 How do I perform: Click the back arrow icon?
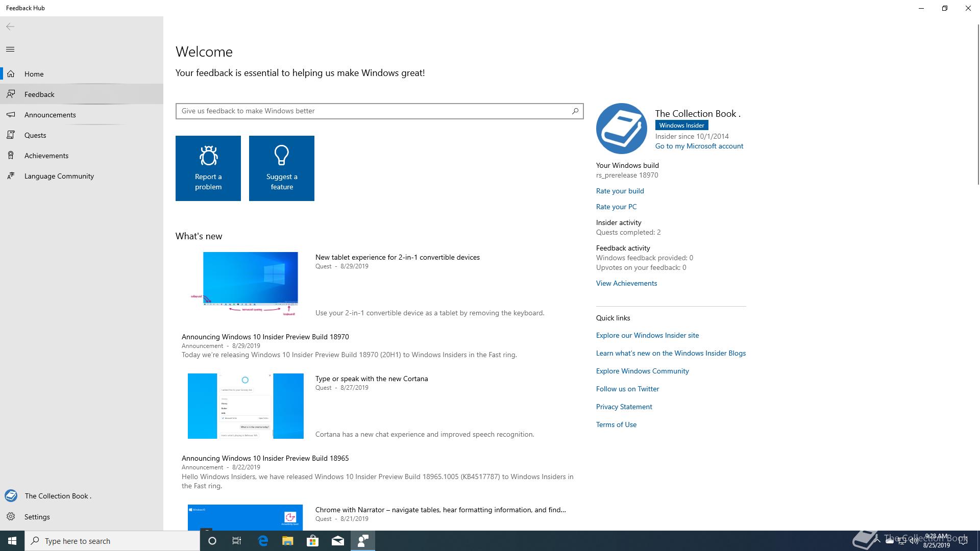(x=10, y=27)
